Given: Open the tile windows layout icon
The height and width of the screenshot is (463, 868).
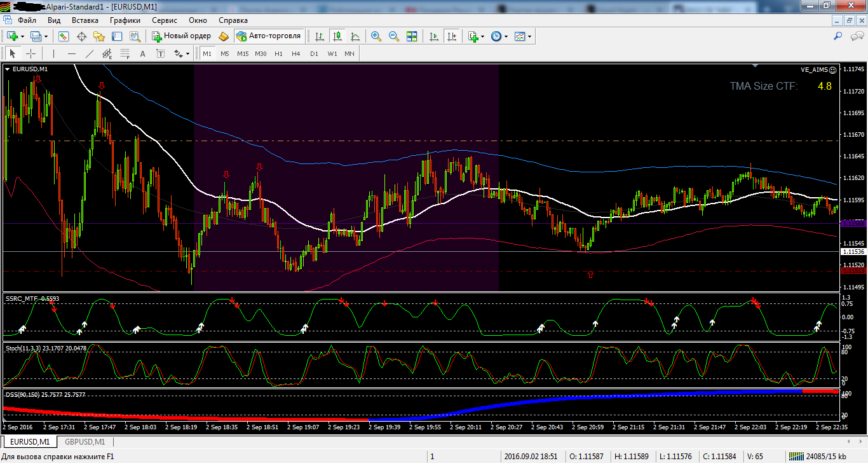Looking at the screenshot, I should (x=412, y=36).
